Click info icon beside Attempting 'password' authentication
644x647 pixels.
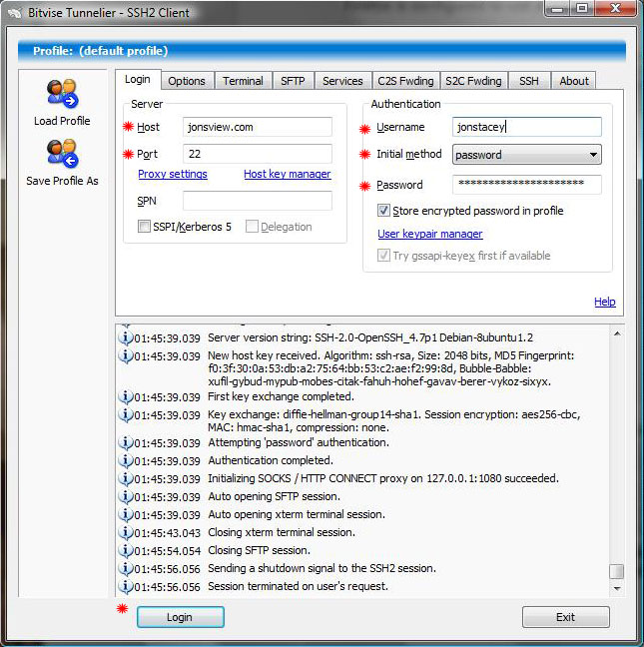tap(126, 442)
